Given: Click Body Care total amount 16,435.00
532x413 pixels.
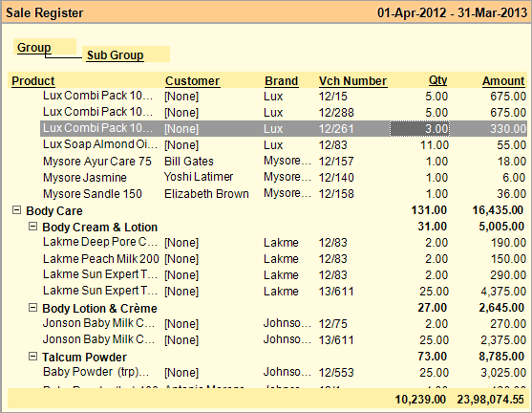Looking at the screenshot, I should pos(498,210).
